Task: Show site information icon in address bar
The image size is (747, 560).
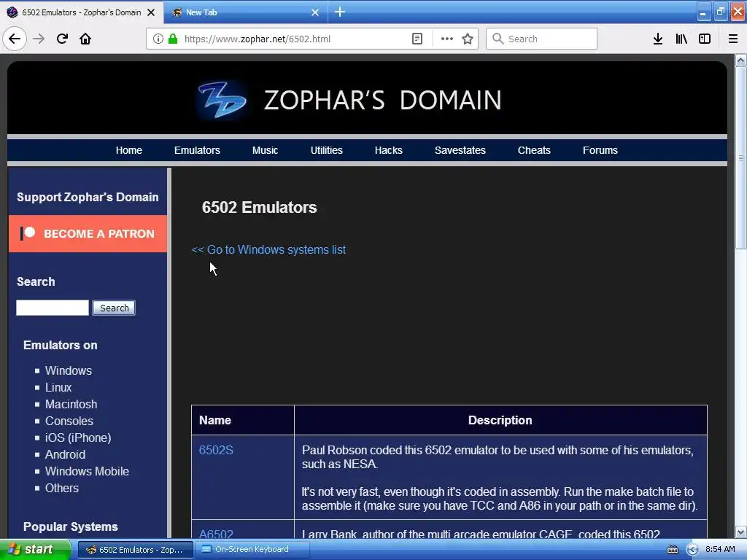Action: coord(158,39)
